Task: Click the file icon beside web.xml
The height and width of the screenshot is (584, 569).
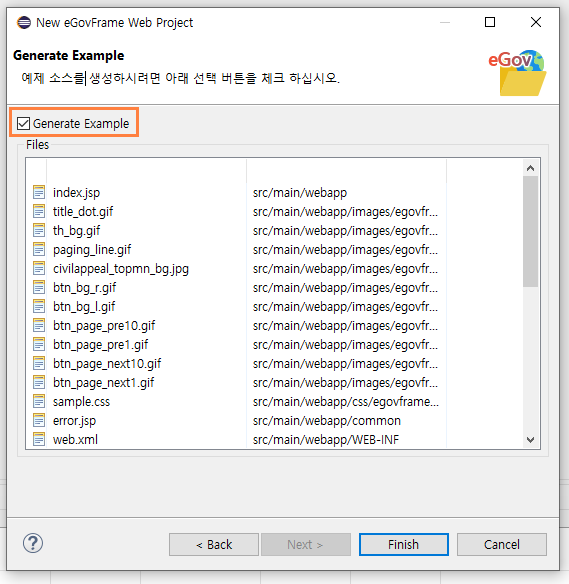Action: (39, 439)
